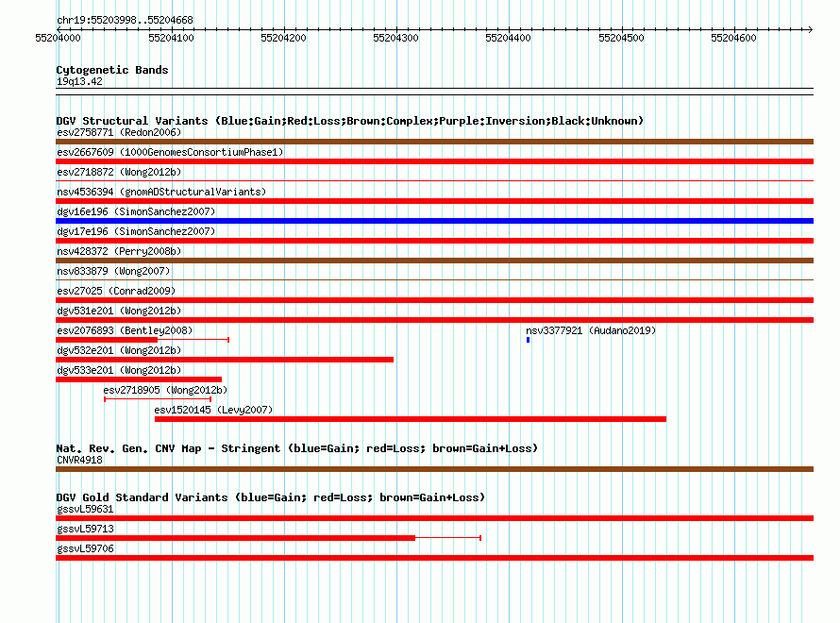840x623 pixels.
Task: Click the Nat. Rev. Gen. CNV Map title
Action: coord(296,448)
